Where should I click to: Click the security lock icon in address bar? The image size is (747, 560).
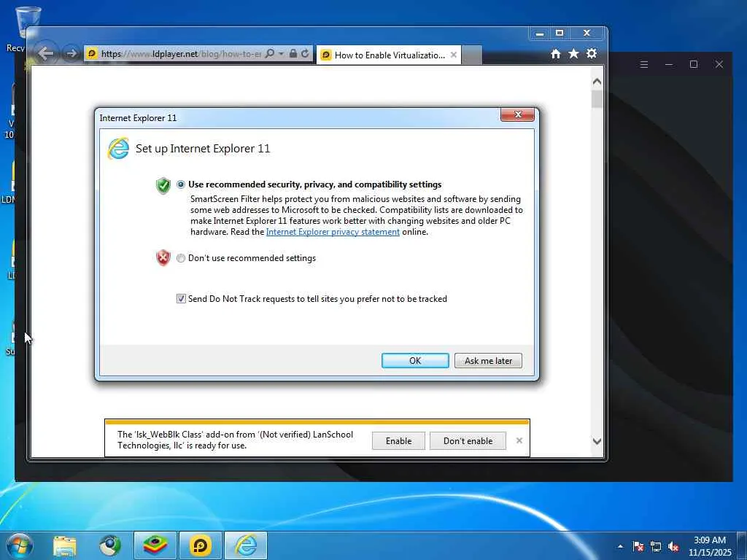(x=293, y=54)
